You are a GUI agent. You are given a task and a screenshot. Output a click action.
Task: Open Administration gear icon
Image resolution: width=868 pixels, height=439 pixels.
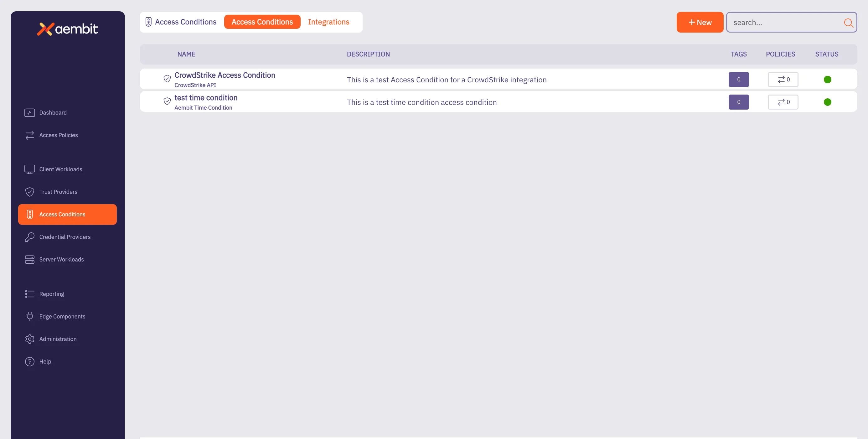30,339
